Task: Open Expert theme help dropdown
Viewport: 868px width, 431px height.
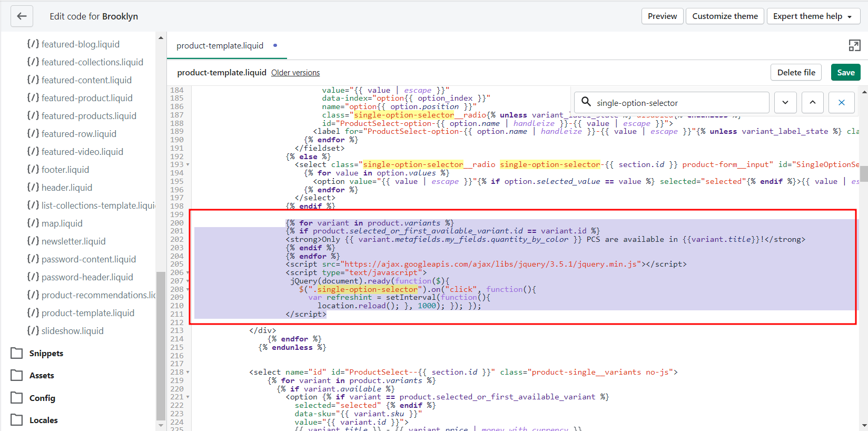Action: pos(813,16)
